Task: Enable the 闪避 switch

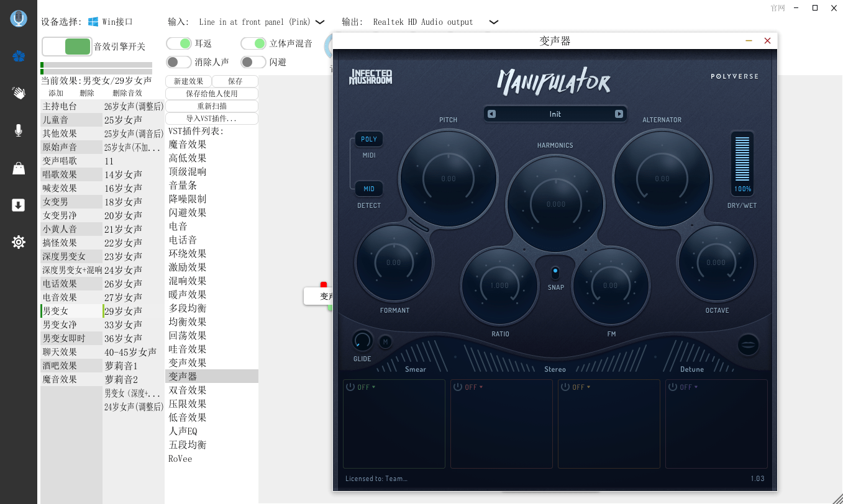Action: click(x=253, y=62)
